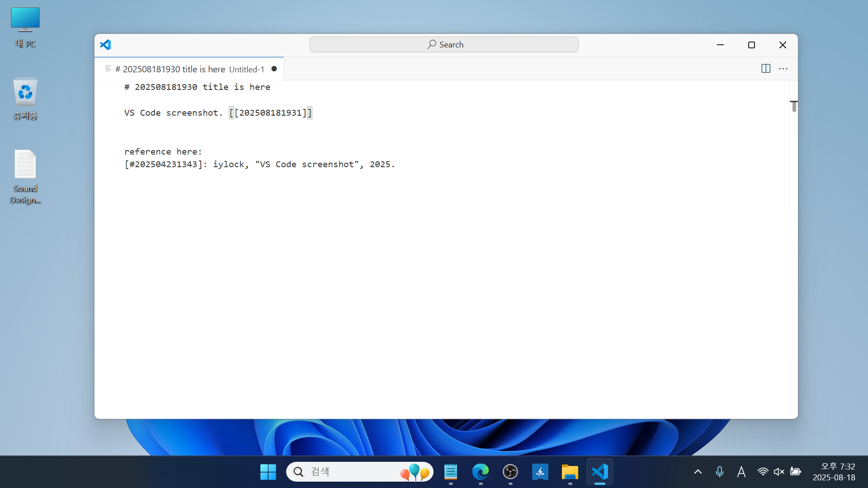Click the file type icon on editor tab
Viewport: 868px width, 488px height.
tap(108, 69)
